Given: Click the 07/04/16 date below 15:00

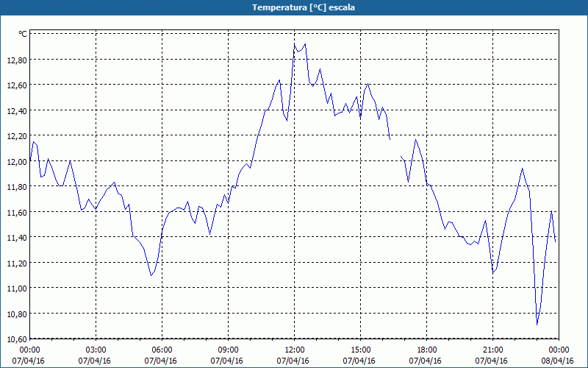Looking at the screenshot, I should pos(359,361).
